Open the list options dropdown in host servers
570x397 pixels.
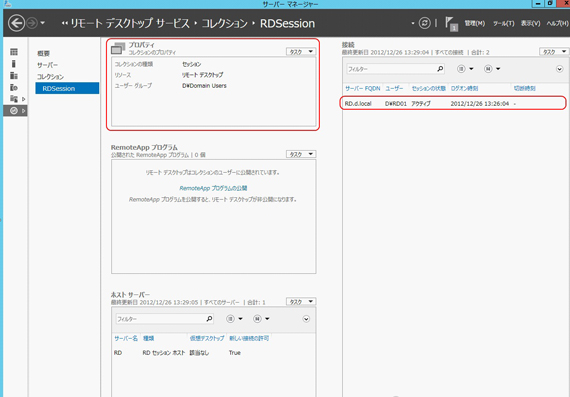coord(234,319)
